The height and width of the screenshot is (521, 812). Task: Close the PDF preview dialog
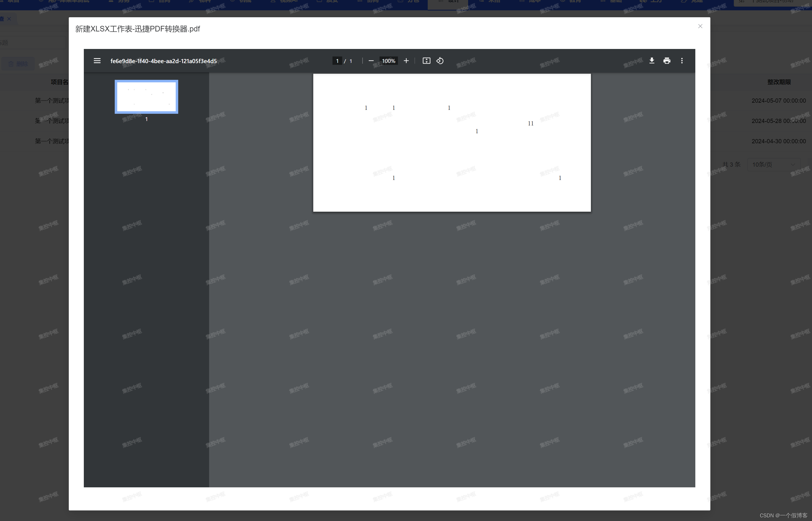(700, 26)
